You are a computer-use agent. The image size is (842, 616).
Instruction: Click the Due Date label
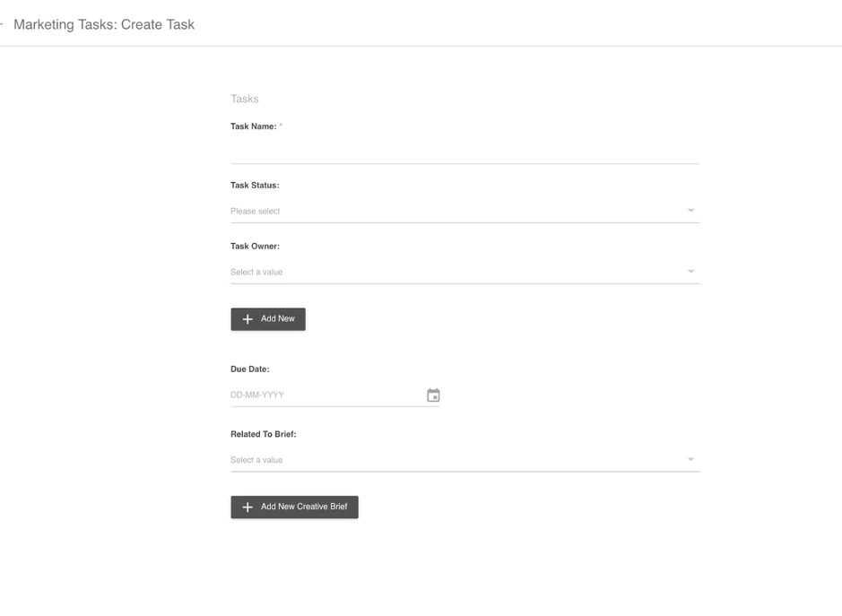point(250,369)
